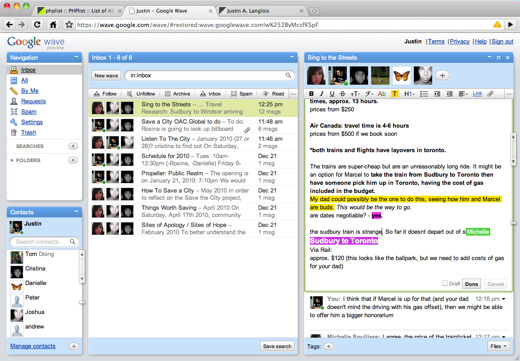Open font size dropdown
The image size is (520, 361).
[x=355, y=94]
